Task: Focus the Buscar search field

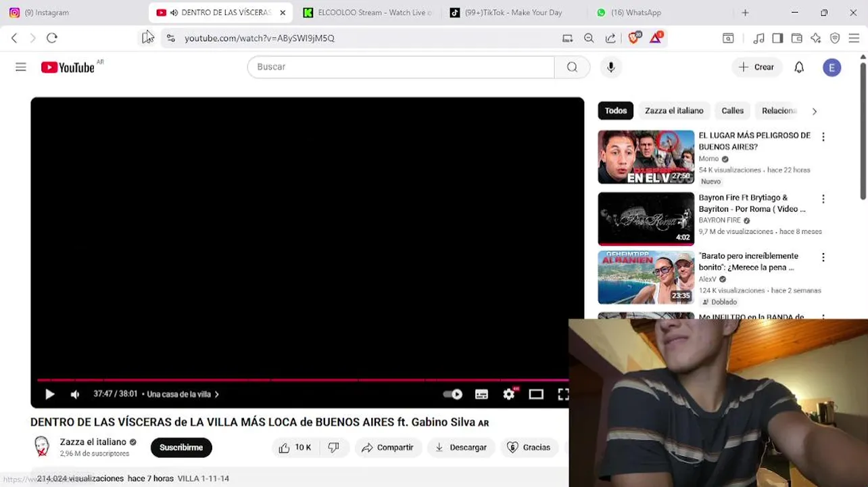Action: point(401,67)
